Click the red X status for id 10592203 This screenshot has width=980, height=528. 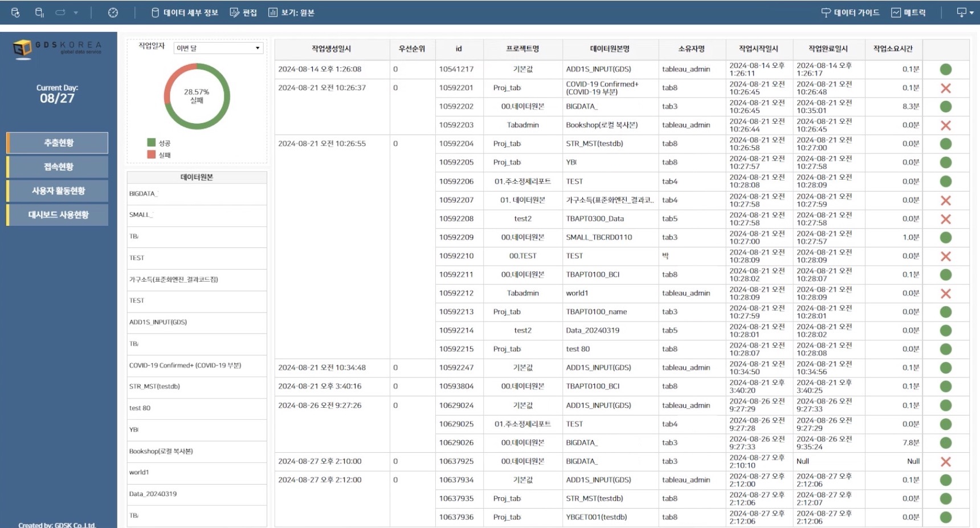pos(946,125)
